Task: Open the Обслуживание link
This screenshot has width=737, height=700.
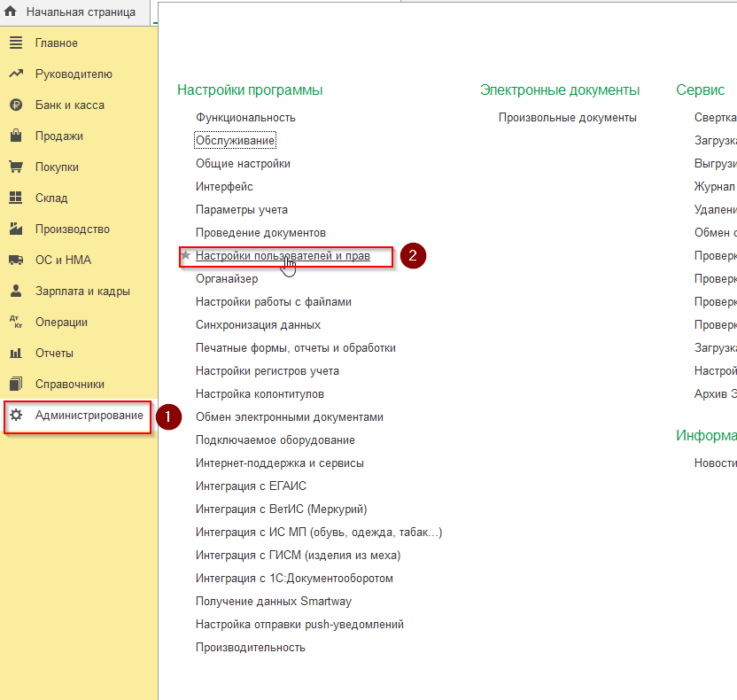Action: [235, 141]
